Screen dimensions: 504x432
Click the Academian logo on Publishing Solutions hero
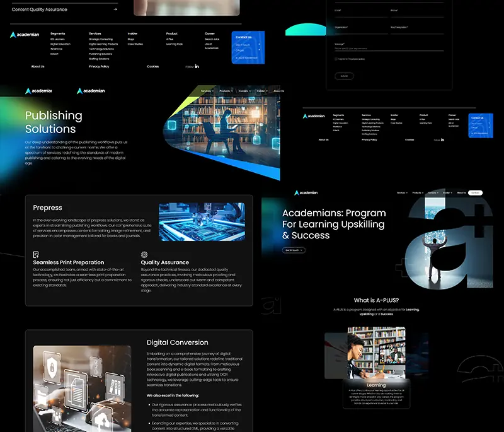(x=90, y=90)
